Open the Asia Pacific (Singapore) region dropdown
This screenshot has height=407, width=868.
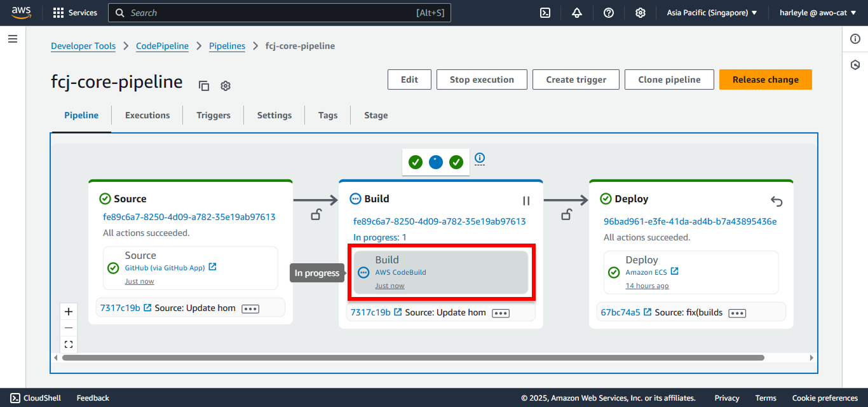pos(712,13)
